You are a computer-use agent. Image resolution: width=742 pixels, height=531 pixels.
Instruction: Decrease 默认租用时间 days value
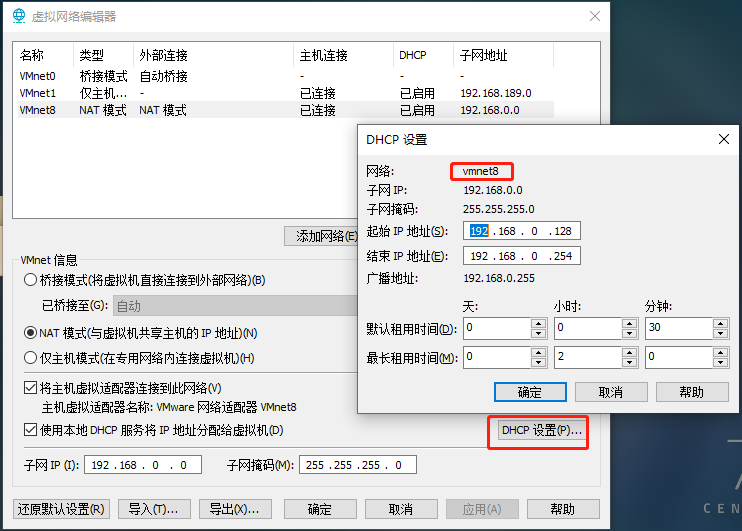click(538, 333)
